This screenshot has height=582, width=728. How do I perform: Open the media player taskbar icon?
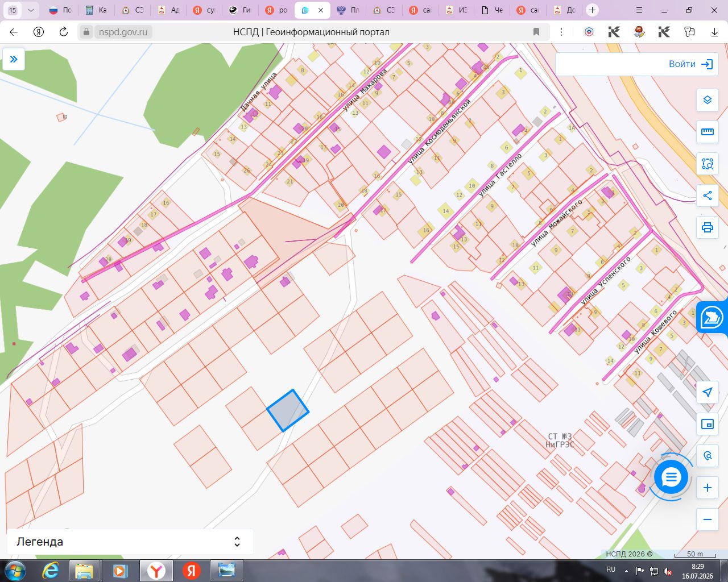120,571
